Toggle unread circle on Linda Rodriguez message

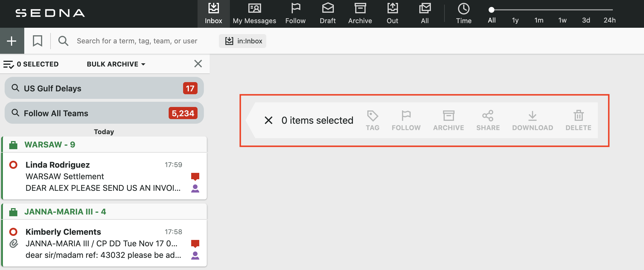point(13,165)
